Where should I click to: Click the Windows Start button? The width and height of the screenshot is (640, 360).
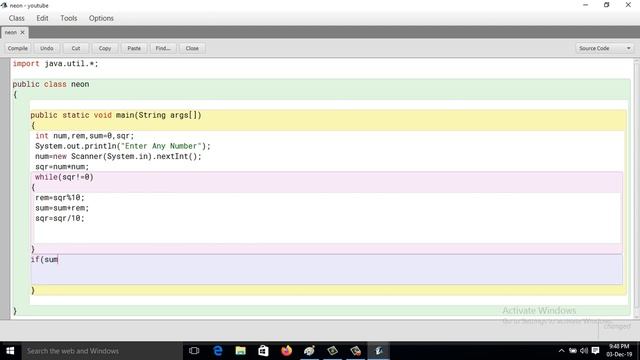(10, 351)
